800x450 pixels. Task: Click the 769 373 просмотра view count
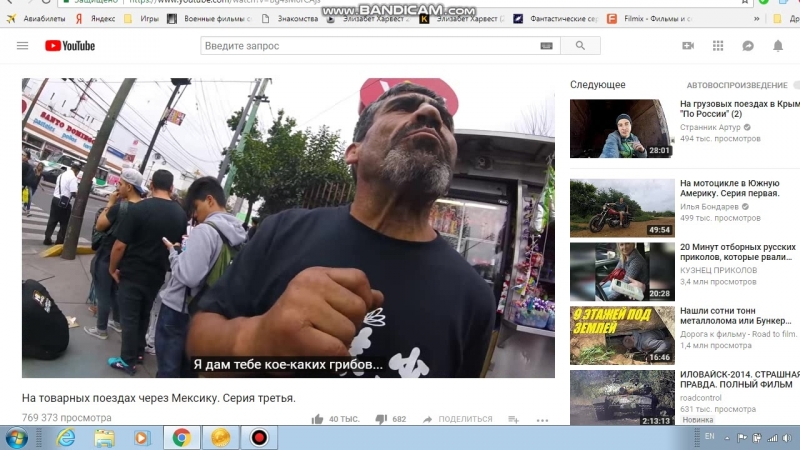[x=66, y=417]
